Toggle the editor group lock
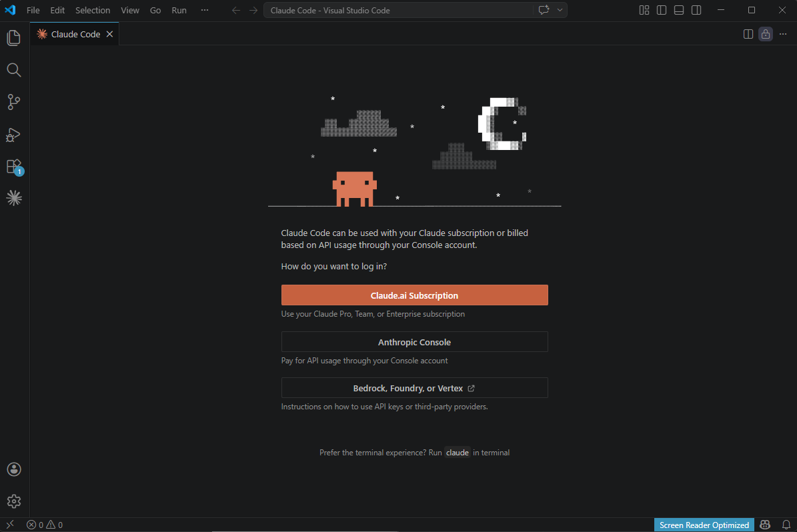The width and height of the screenshot is (797, 532). point(766,34)
